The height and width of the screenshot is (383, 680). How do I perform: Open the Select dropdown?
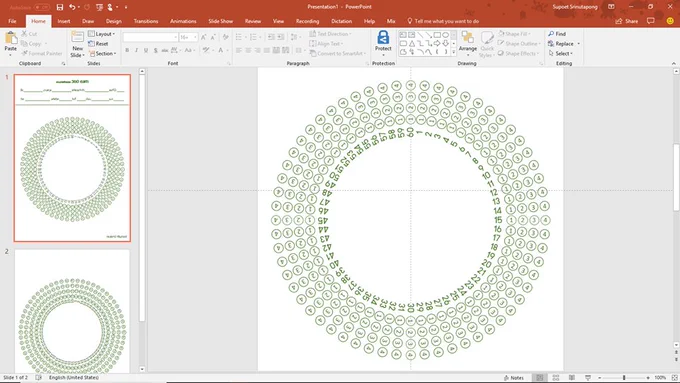[561, 53]
